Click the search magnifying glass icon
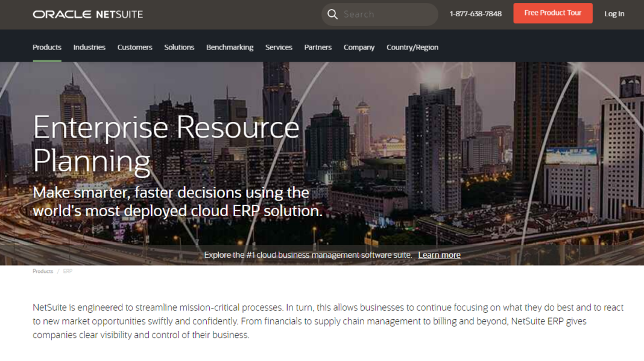Image resolution: width=644 pixels, height=361 pixels. pos(332,14)
